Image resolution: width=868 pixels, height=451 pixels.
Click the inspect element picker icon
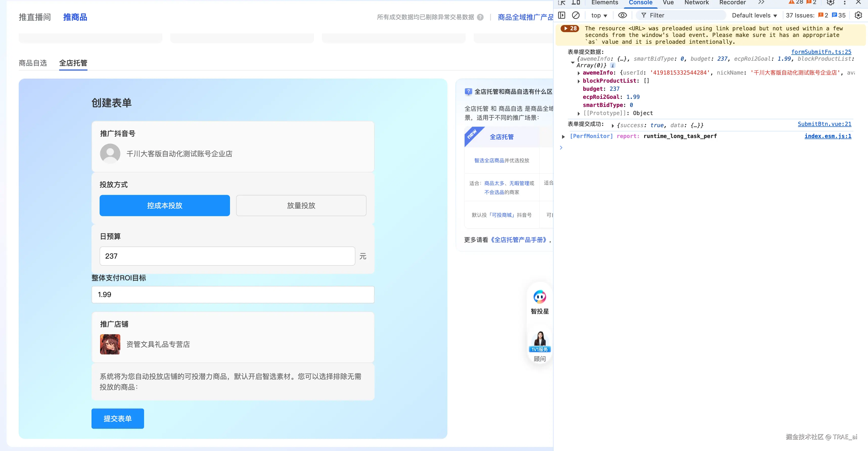562,3
